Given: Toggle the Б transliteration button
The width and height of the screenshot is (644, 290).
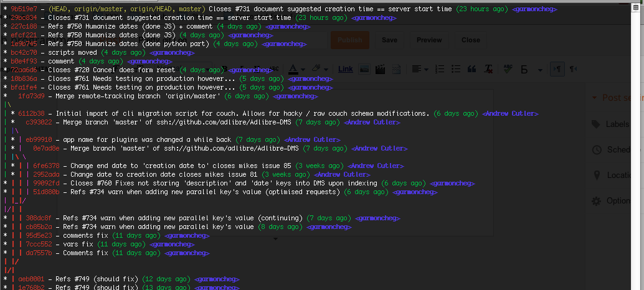Looking at the screenshot, I should click(524, 68).
